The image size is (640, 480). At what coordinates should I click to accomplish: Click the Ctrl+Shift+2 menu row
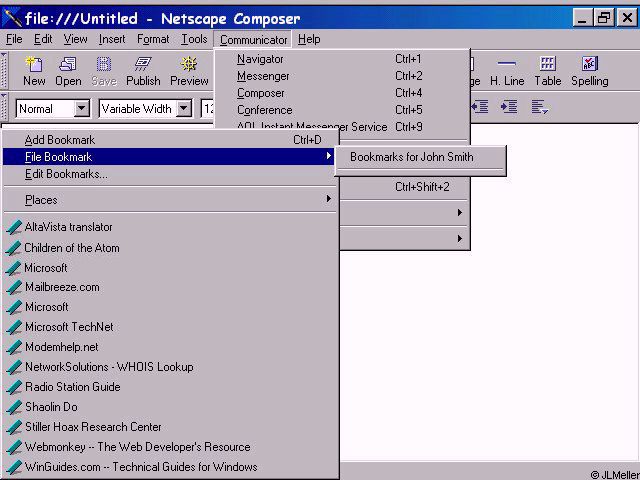click(404, 187)
